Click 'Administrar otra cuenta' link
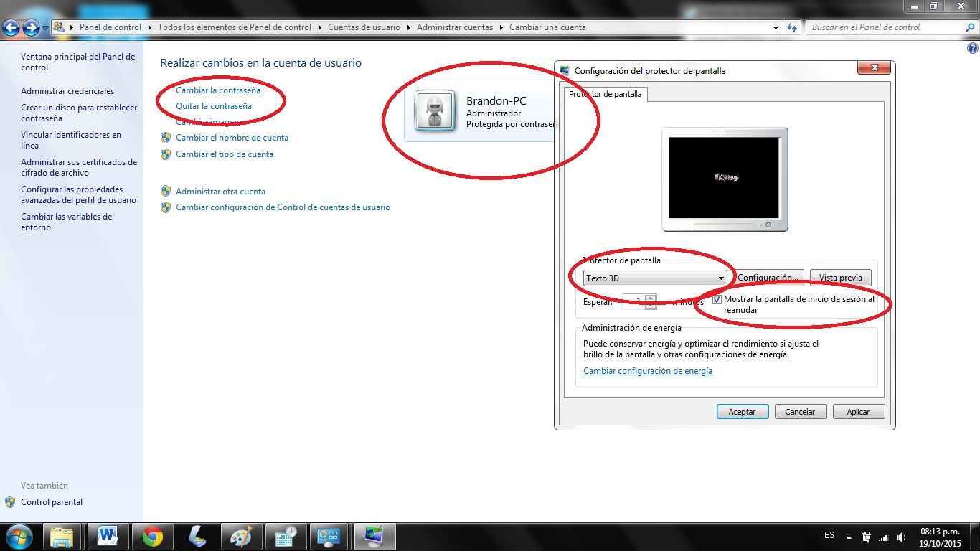Image resolution: width=980 pixels, height=551 pixels. coord(220,192)
